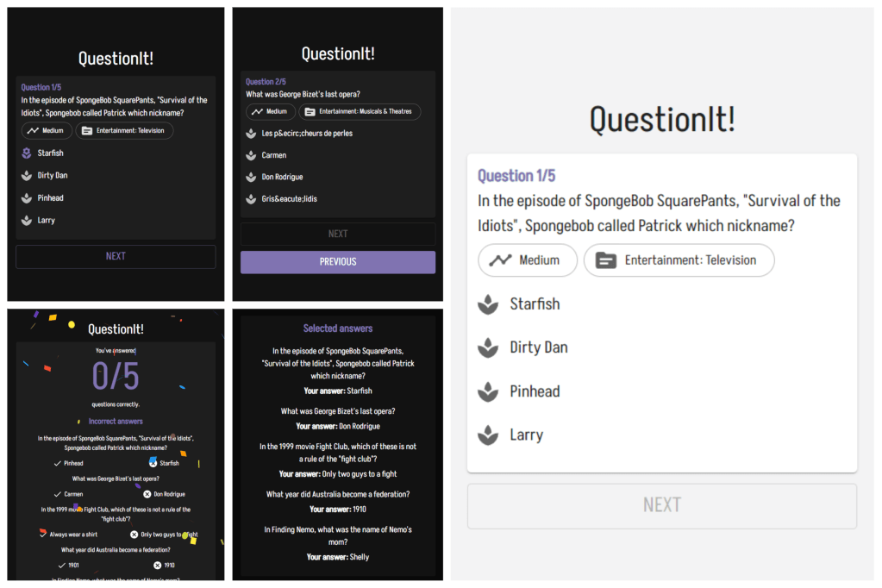The height and width of the screenshot is (588, 882).
Task: Click the lotus icon beside Larry in the light-themed quiz
Action: click(x=488, y=435)
